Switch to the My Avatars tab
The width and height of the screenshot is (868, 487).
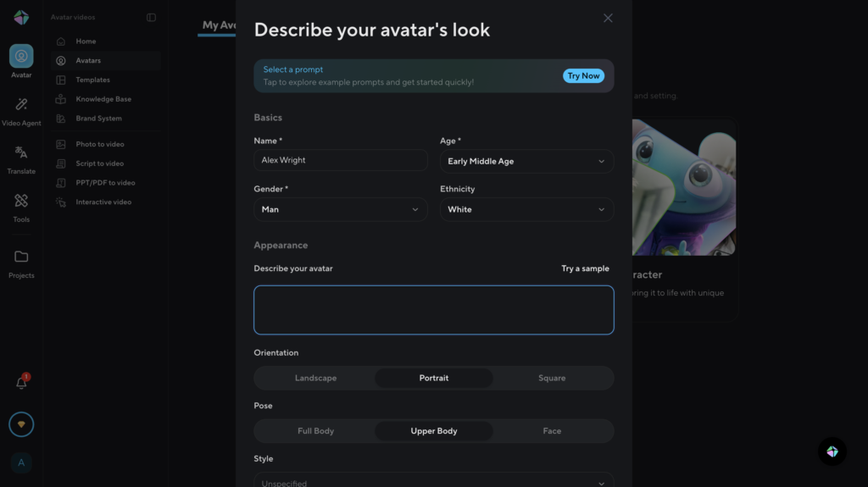(x=219, y=25)
